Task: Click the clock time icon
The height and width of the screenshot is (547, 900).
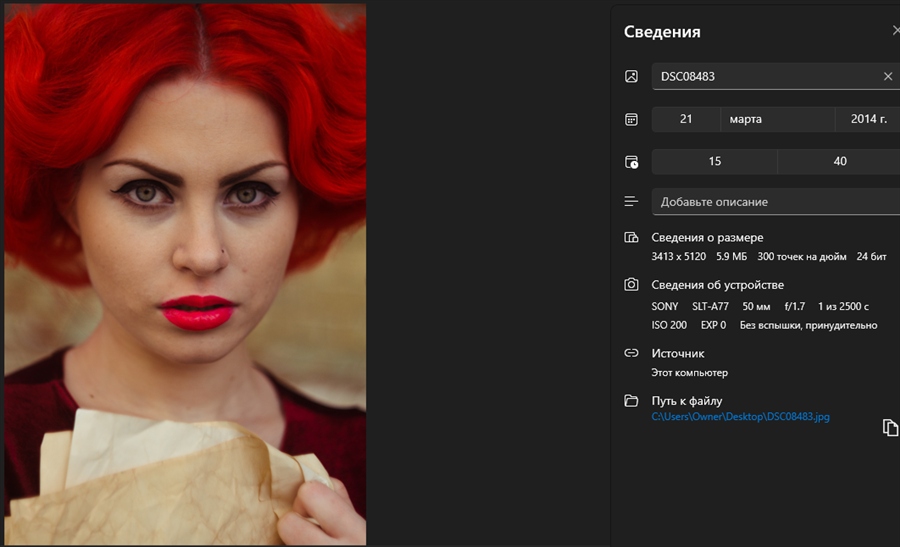Action: pyautogui.click(x=631, y=162)
